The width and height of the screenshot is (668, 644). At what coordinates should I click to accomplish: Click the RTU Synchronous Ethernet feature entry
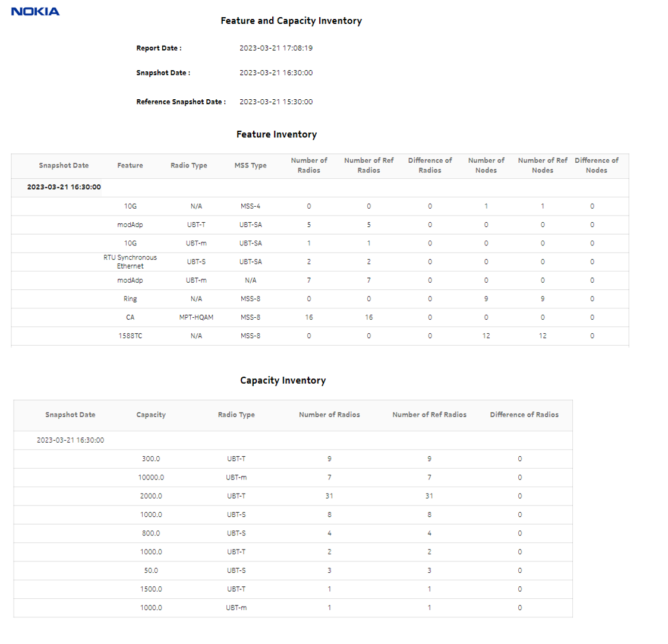pyautogui.click(x=130, y=261)
